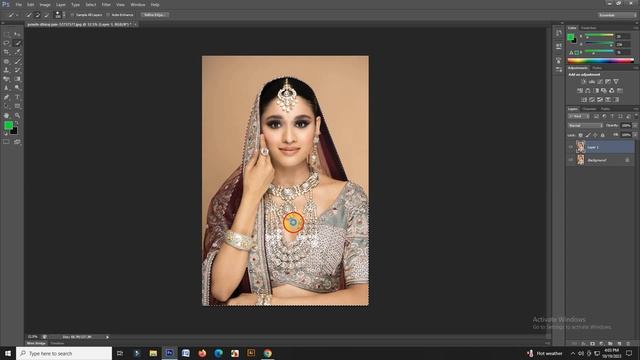Select the Crop tool
This screenshot has width=640, height=360.
7,52
